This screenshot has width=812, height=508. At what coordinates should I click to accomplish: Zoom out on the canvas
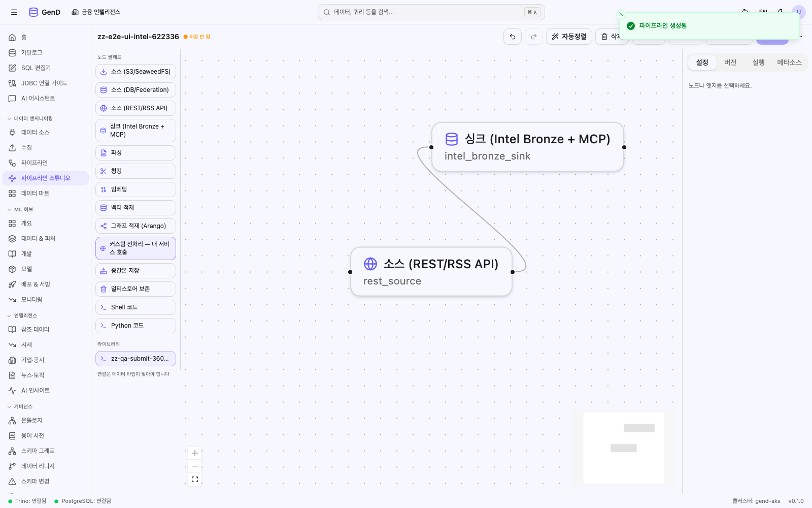click(x=195, y=466)
